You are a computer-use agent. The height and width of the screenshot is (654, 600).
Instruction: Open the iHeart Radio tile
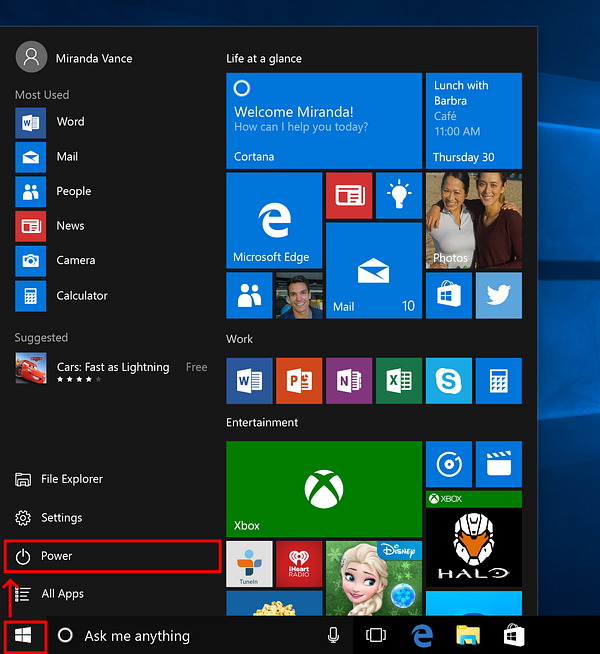click(299, 564)
